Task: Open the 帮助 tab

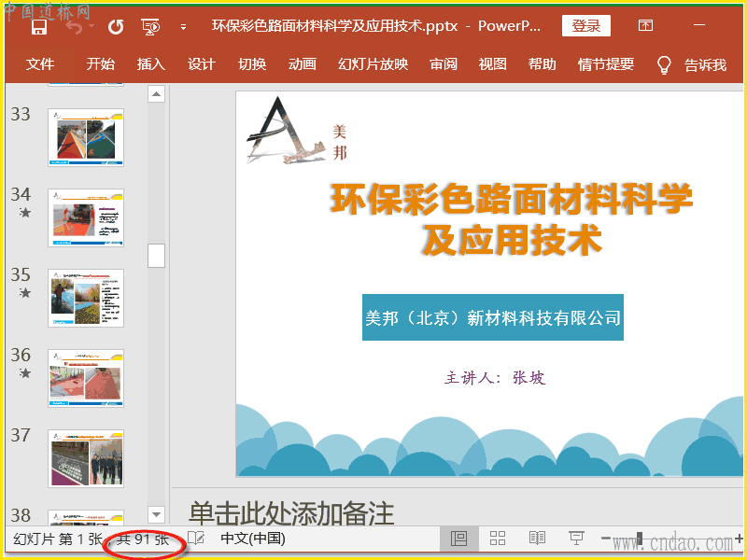Action: tap(543, 63)
